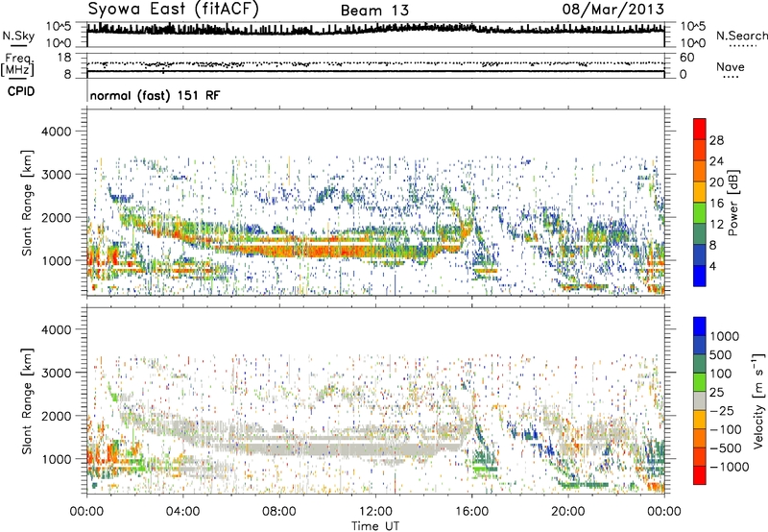Click the '16' tick on the Power color bar

pyautogui.click(x=716, y=204)
